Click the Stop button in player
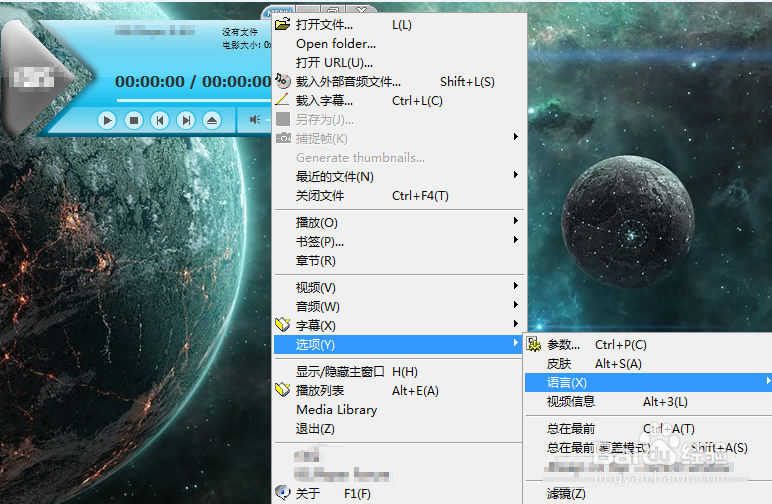772x504 pixels. tap(133, 120)
